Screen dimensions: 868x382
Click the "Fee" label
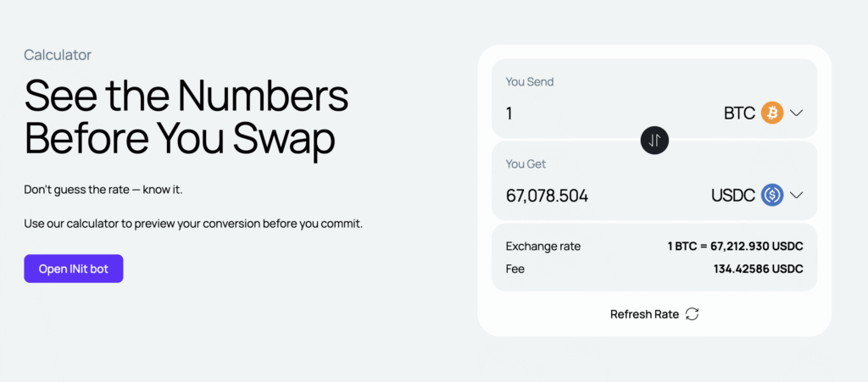tap(515, 269)
